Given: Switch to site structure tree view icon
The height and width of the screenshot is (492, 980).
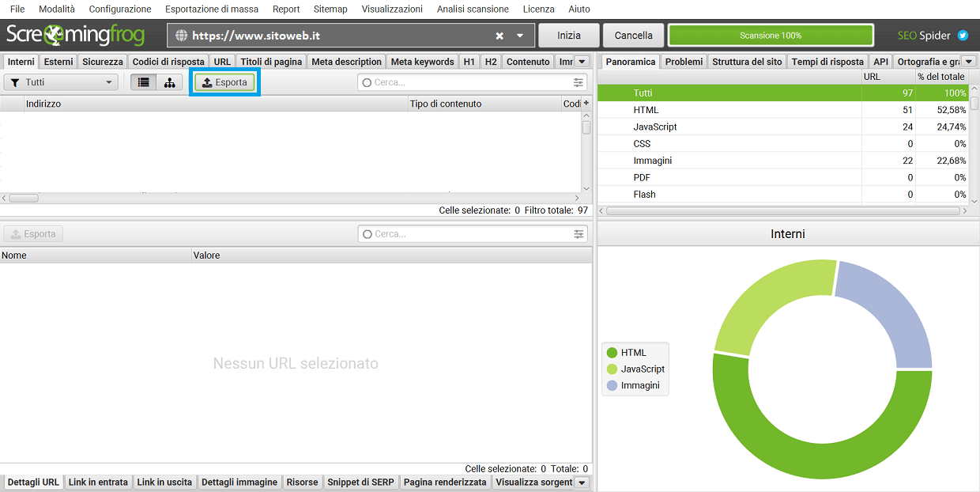Looking at the screenshot, I should click(170, 81).
